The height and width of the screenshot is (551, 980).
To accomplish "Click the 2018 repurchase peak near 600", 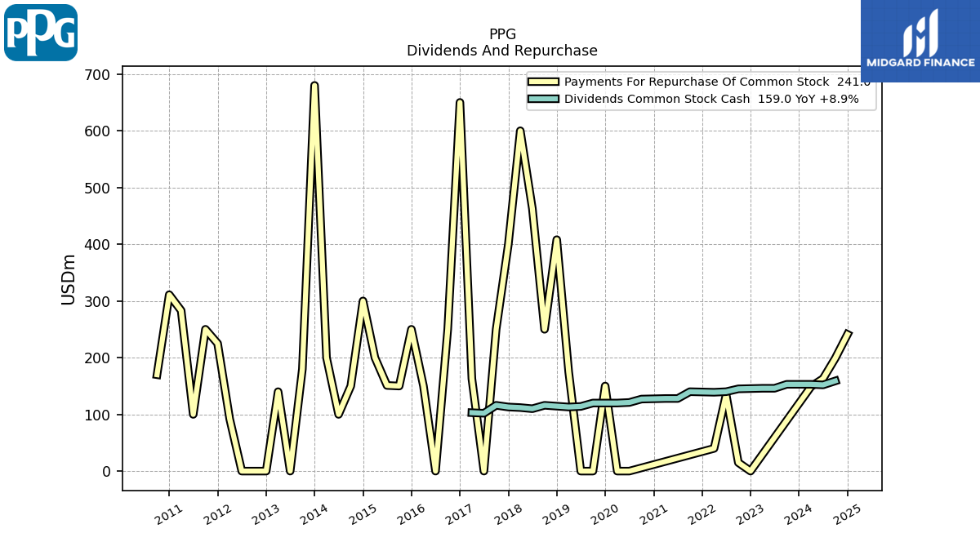I will click(519, 131).
